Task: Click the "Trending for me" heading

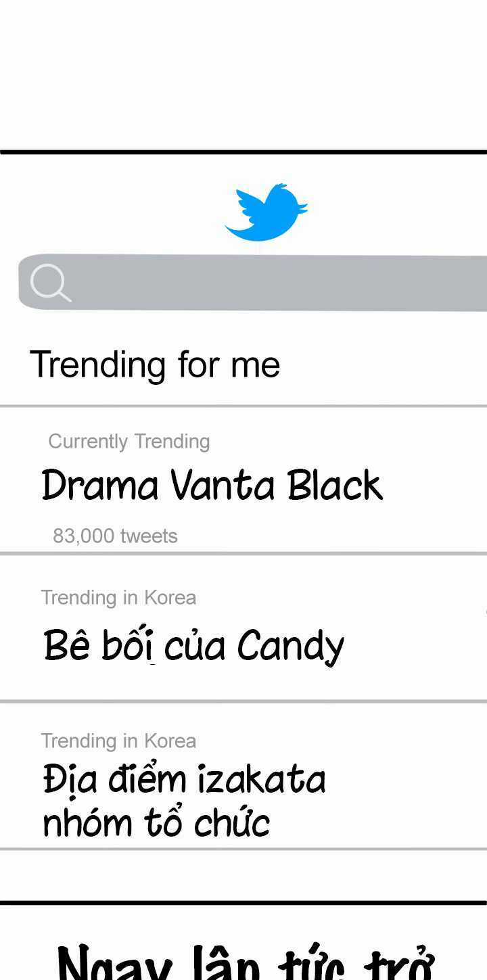Action: click(x=155, y=365)
